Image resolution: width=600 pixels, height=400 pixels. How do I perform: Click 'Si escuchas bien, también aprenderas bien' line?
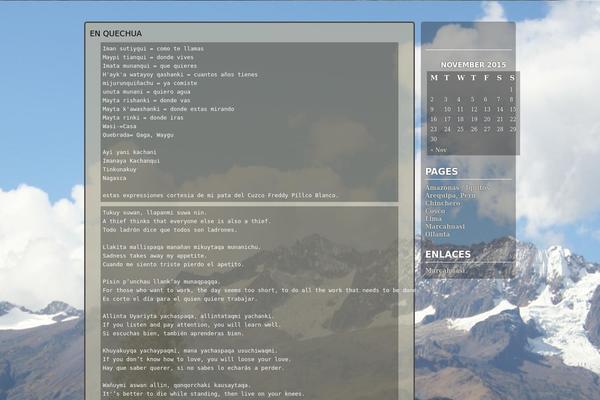click(173, 333)
